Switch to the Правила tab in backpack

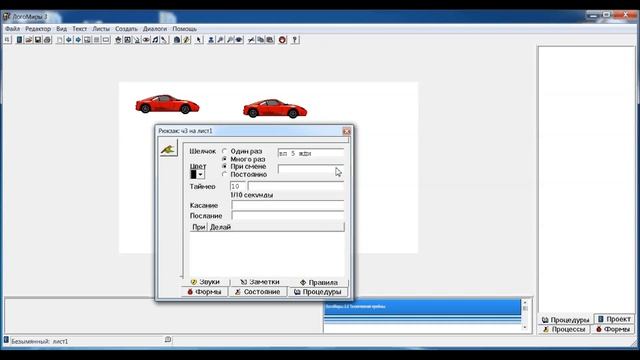click(319, 282)
